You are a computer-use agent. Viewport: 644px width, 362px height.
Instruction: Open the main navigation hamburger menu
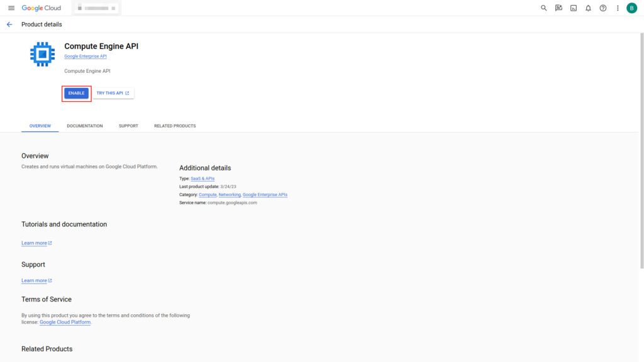11,8
